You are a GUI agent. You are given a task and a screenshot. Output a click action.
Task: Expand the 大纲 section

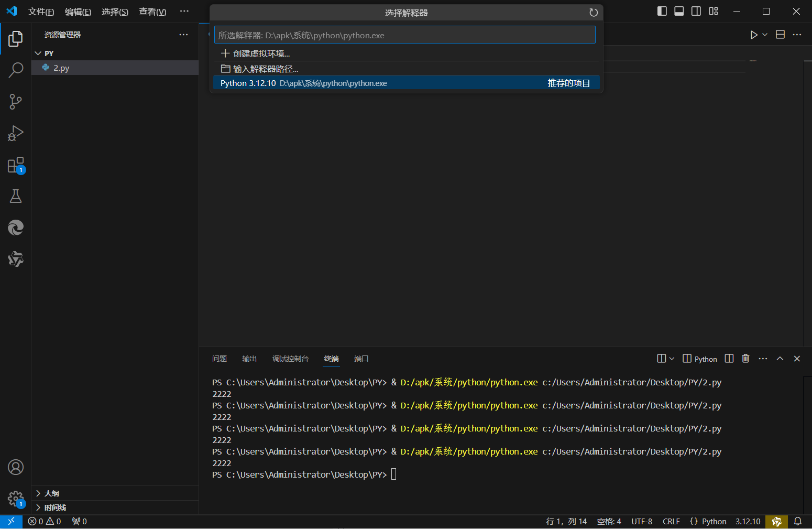click(x=115, y=493)
